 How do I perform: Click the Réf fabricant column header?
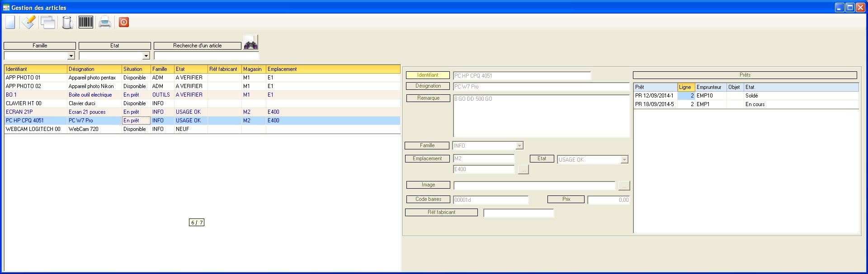coord(225,69)
